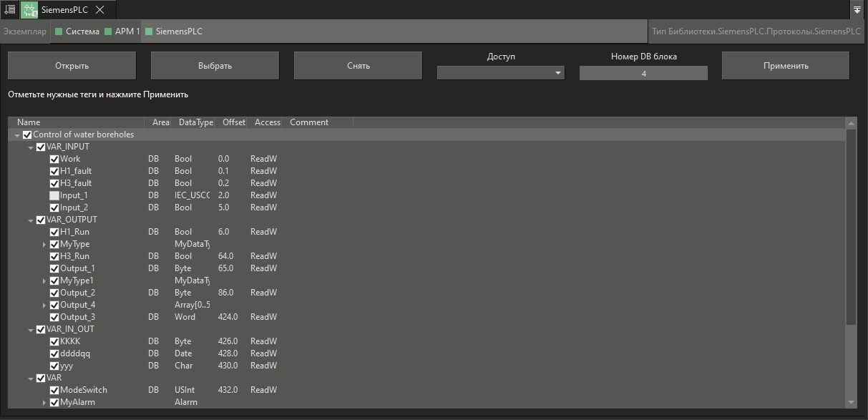868x420 pixels.
Task: Enable the Input_1 tag checkbox
Action: (x=54, y=195)
